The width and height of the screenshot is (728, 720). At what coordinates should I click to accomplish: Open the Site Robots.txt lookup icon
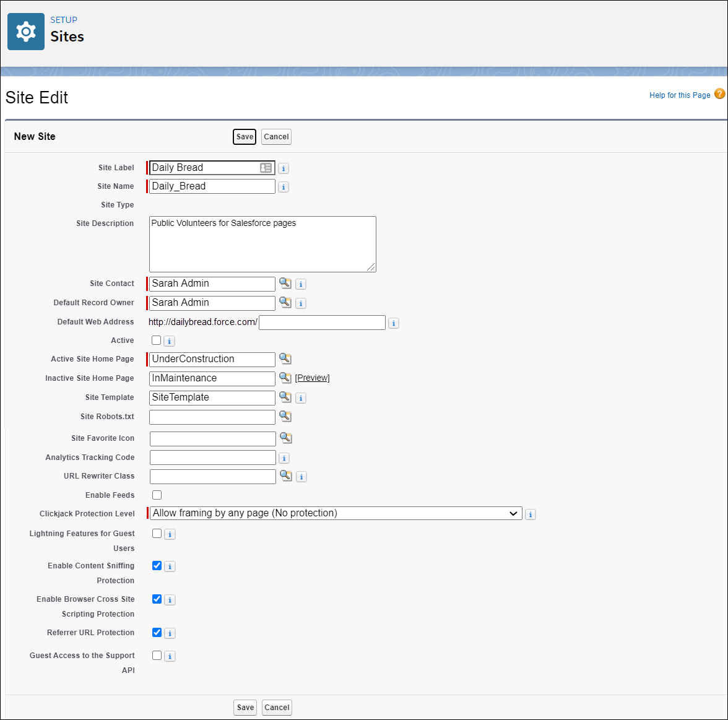[285, 416]
